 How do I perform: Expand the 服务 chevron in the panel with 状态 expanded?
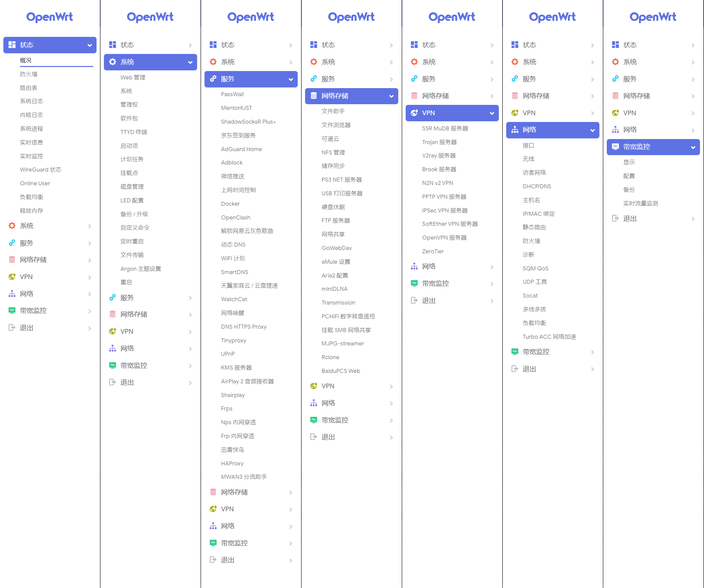pyautogui.click(x=90, y=243)
